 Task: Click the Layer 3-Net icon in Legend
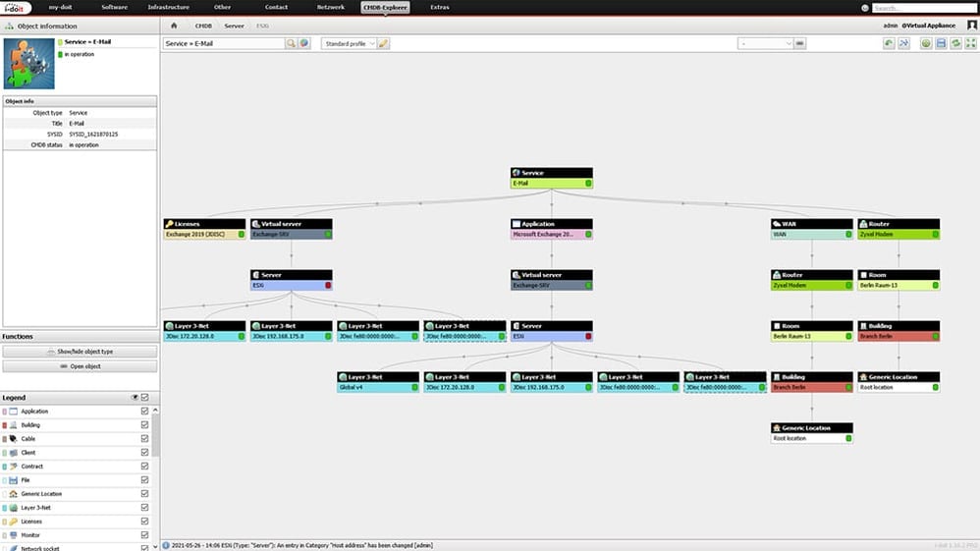(13, 507)
